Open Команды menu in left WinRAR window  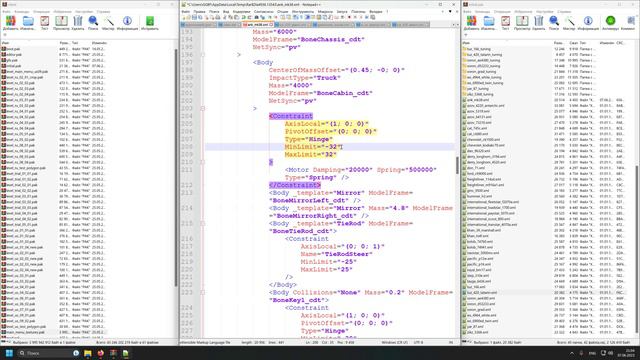pos(22,12)
